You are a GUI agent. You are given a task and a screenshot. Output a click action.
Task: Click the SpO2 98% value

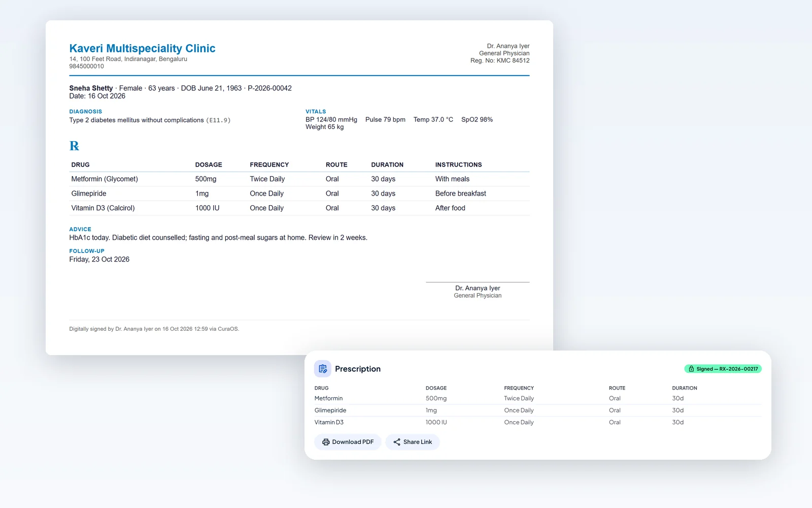click(x=477, y=119)
